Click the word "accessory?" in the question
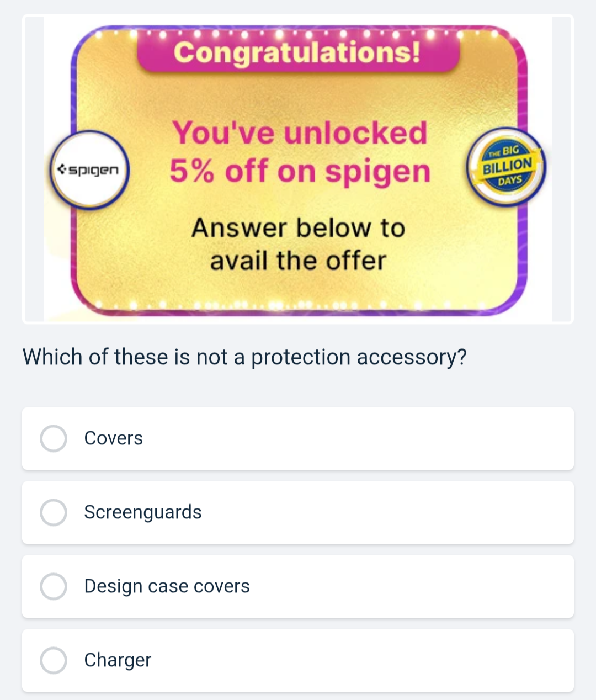 (x=412, y=358)
